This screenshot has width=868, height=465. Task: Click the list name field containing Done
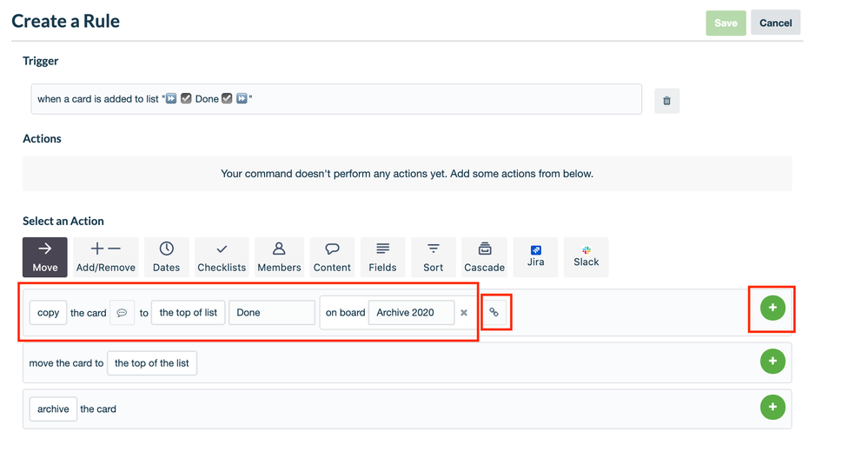click(272, 313)
